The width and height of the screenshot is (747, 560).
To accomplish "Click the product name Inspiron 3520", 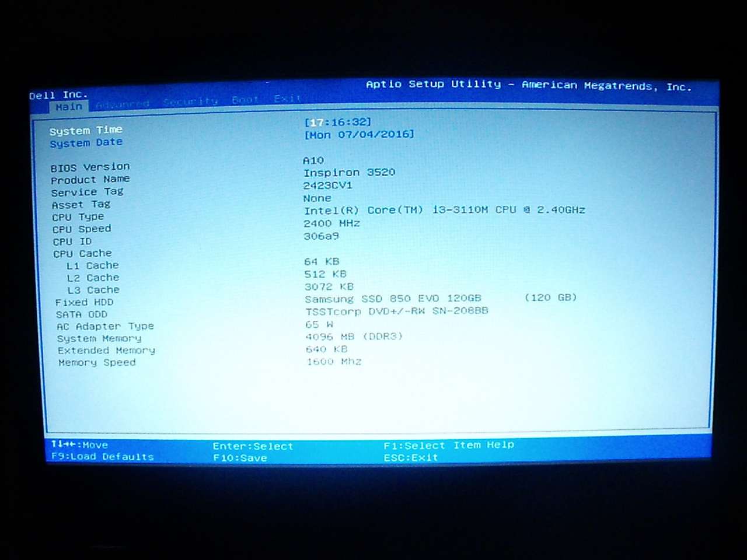I will click(x=350, y=173).
